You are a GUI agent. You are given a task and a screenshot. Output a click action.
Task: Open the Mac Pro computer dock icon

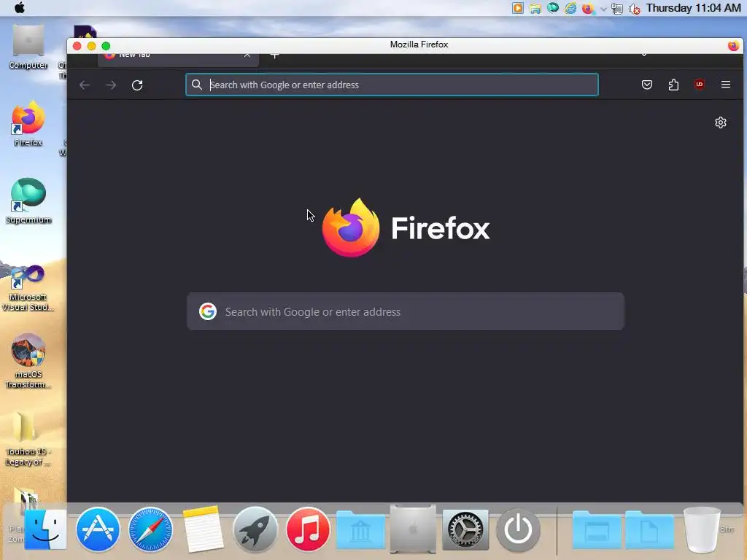pyautogui.click(x=413, y=529)
